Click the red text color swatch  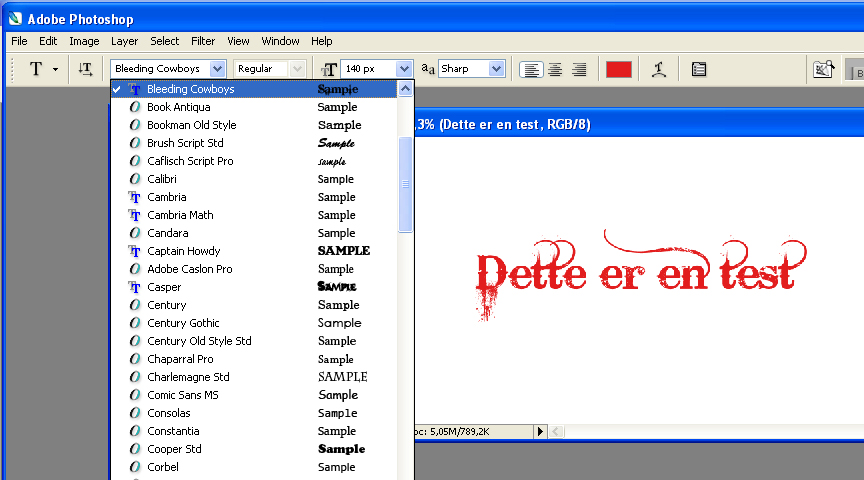pos(619,69)
